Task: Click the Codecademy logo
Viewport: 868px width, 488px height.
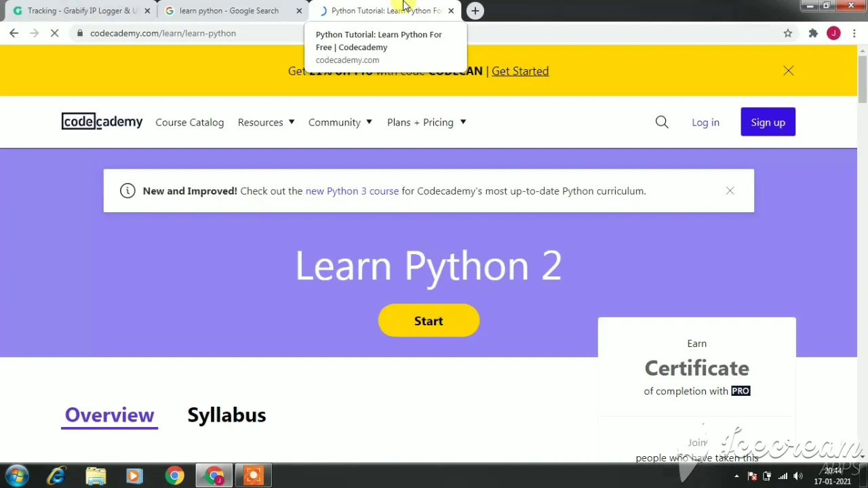Action: click(102, 122)
